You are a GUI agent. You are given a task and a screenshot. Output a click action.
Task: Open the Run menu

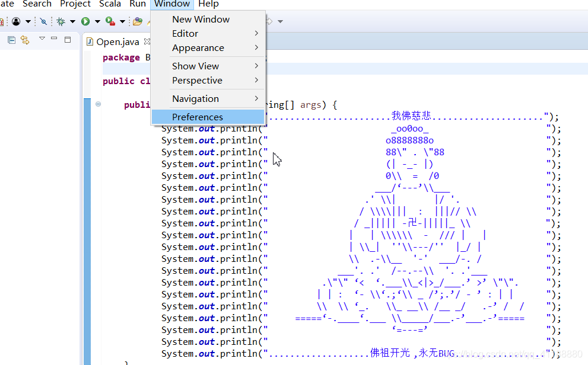coord(138,4)
